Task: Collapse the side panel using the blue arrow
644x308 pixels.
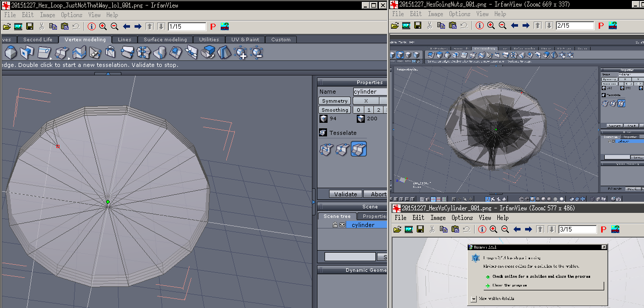Action: (314, 202)
